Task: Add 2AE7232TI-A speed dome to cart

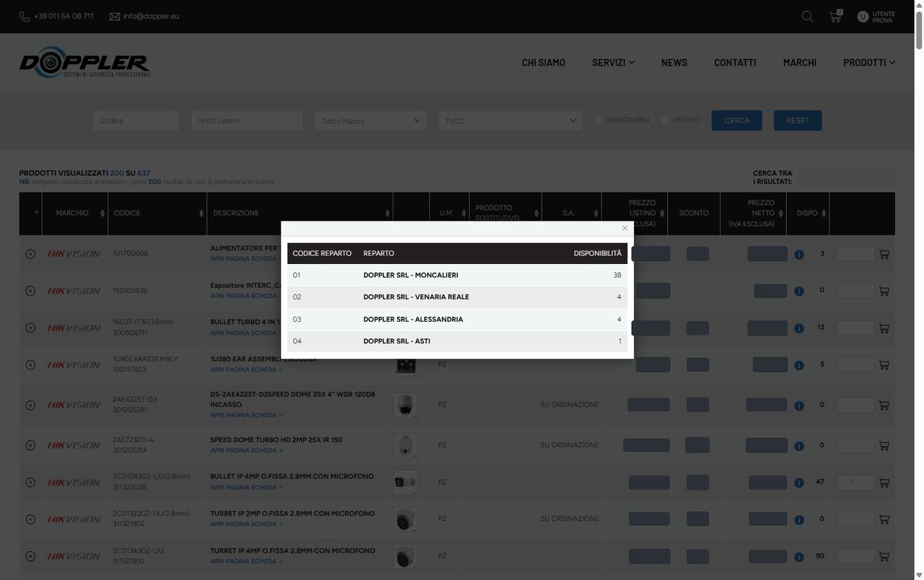Action: tap(884, 446)
